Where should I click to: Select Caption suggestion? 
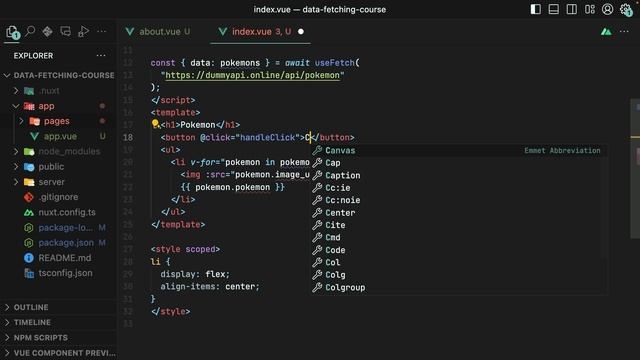(458, 176)
